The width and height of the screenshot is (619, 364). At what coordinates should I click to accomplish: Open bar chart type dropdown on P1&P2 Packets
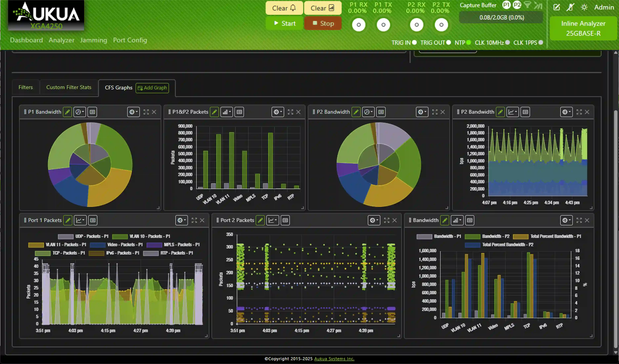point(227,112)
